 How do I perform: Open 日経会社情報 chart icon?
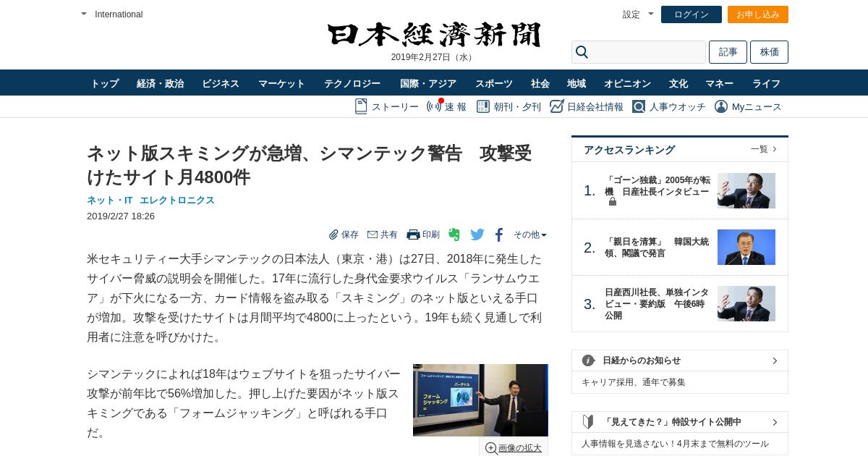tap(556, 106)
